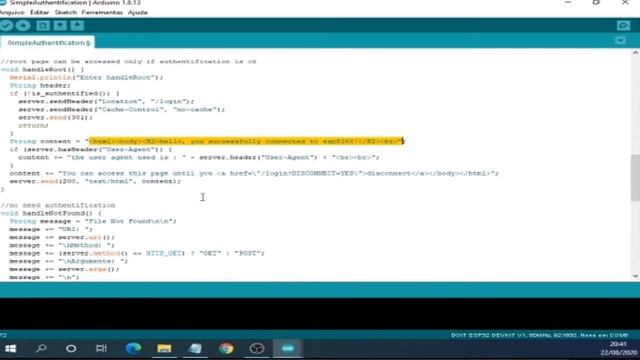
Task: Select the SimpleAuthentification tab
Action: [48, 42]
